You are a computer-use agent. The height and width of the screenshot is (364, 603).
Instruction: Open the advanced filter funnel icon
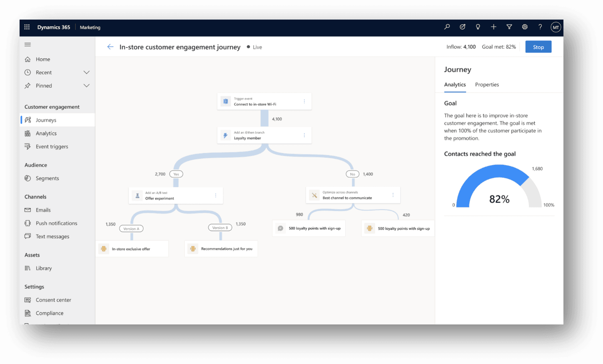point(509,27)
